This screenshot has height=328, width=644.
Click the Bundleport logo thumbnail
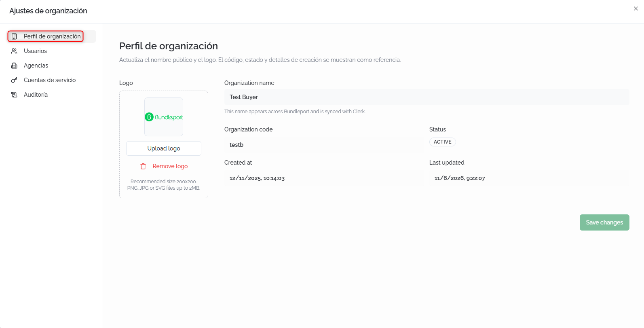click(x=164, y=117)
